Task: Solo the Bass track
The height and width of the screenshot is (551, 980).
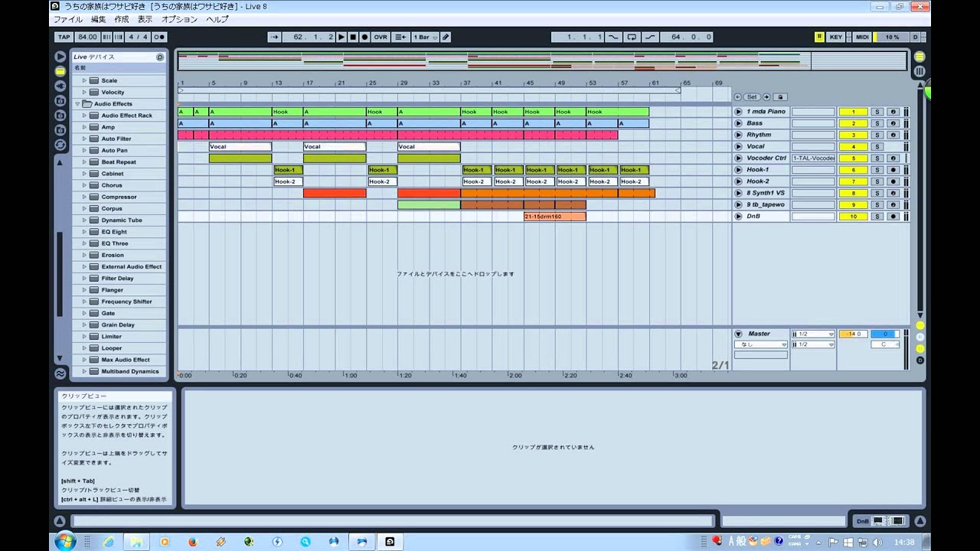Action: pos(877,123)
